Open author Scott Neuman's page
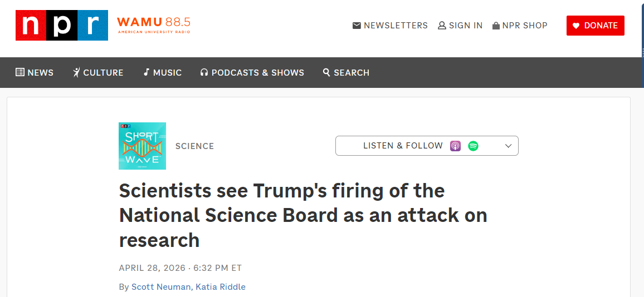The height and width of the screenshot is (297, 644). (162, 287)
